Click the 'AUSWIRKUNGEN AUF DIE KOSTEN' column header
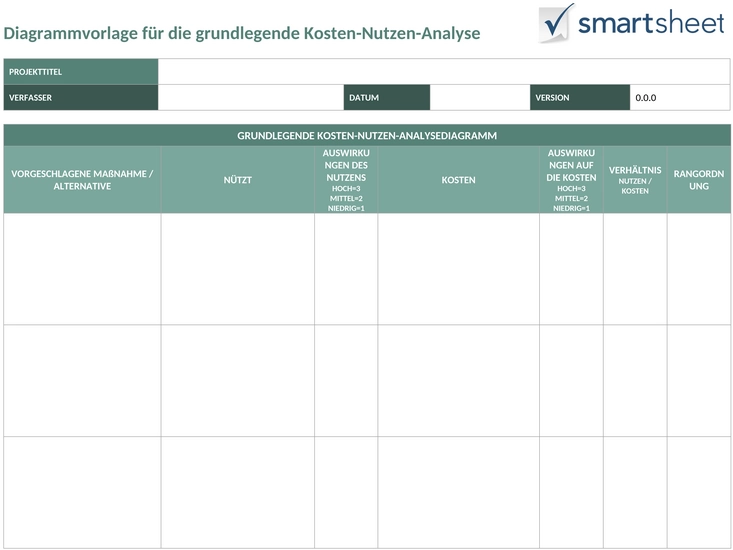 pyautogui.click(x=571, y=180)
